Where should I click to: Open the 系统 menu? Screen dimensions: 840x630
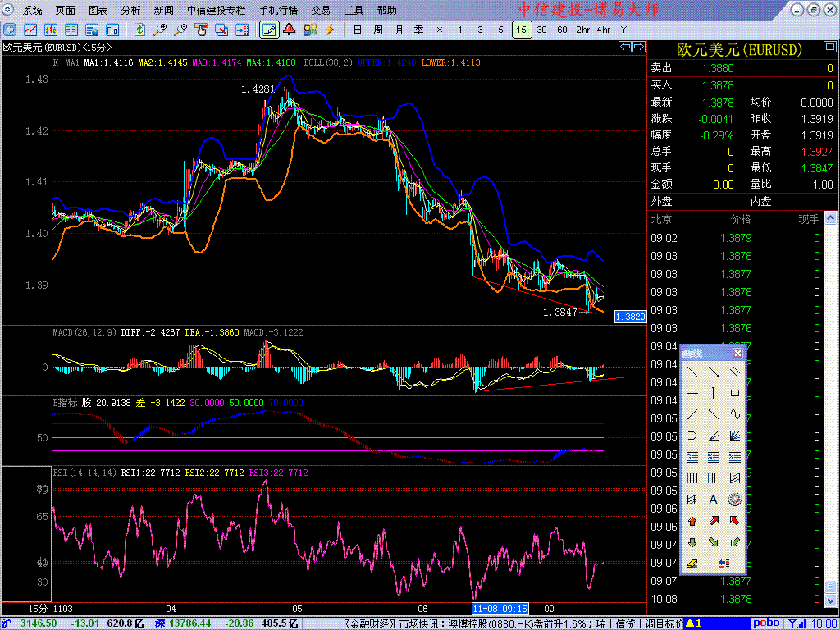point(33,11)
